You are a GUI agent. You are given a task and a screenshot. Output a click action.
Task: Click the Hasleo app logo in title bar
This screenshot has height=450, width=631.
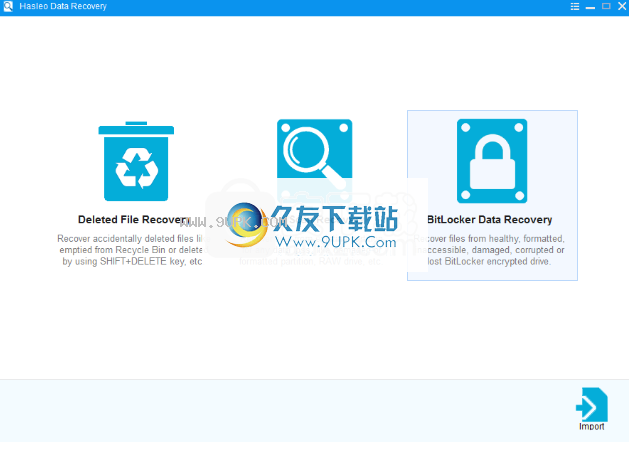point(8,6)
